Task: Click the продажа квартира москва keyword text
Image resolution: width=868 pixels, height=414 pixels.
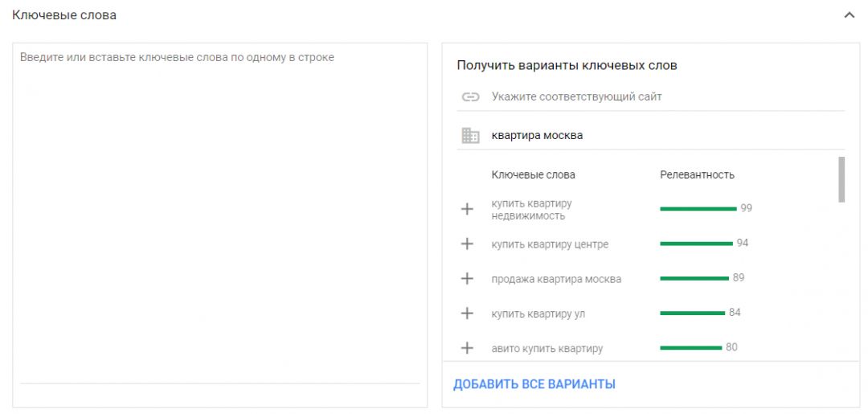Action: pyautogui.click(x=556, y=279)
